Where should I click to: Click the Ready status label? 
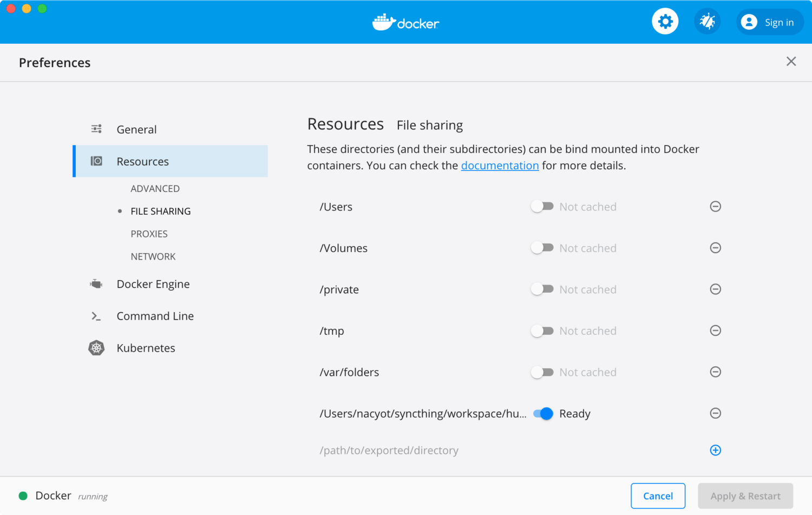coord(575,414)
